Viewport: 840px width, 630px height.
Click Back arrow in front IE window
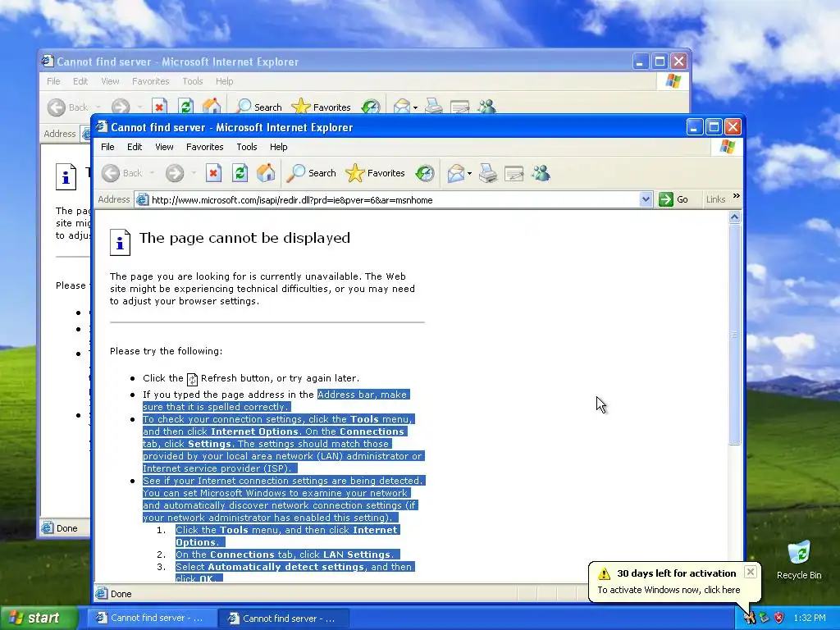(x=111, y=173)
